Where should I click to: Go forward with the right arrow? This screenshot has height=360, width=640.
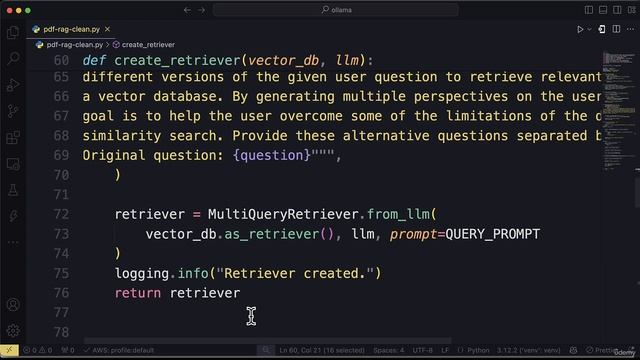point(202,10)
